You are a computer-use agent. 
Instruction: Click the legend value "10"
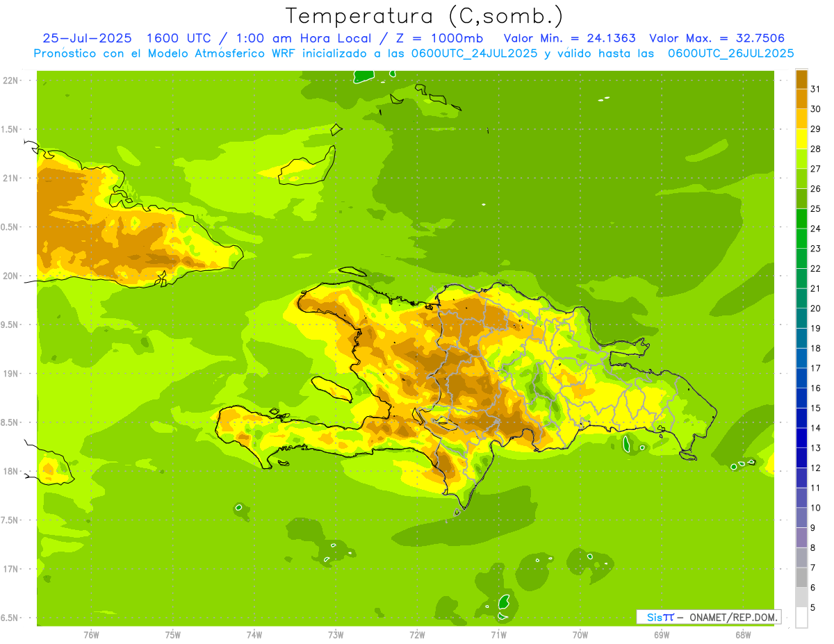tap(816, 508)
